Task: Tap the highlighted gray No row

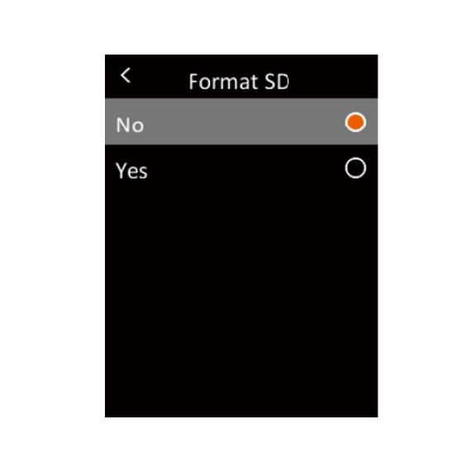Action: 241,122
